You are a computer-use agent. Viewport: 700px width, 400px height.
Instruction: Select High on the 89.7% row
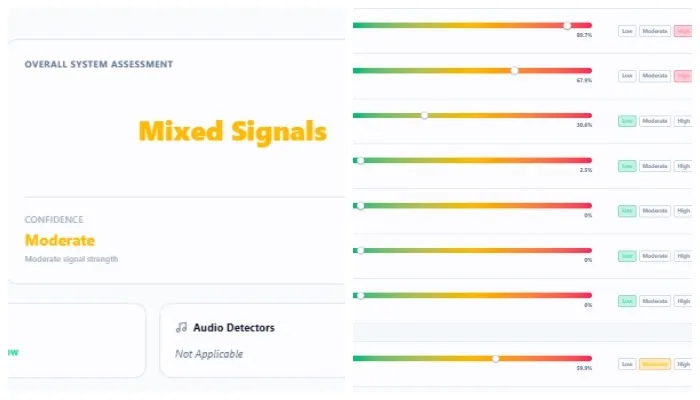click(684, 31)
